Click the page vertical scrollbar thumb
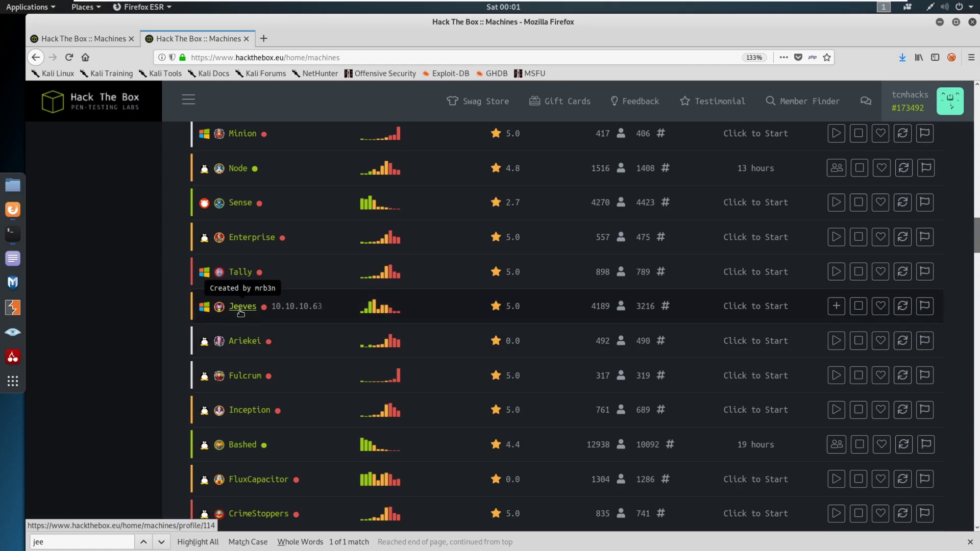This screenshot has height=551, width=980. [x=976, y=235]
